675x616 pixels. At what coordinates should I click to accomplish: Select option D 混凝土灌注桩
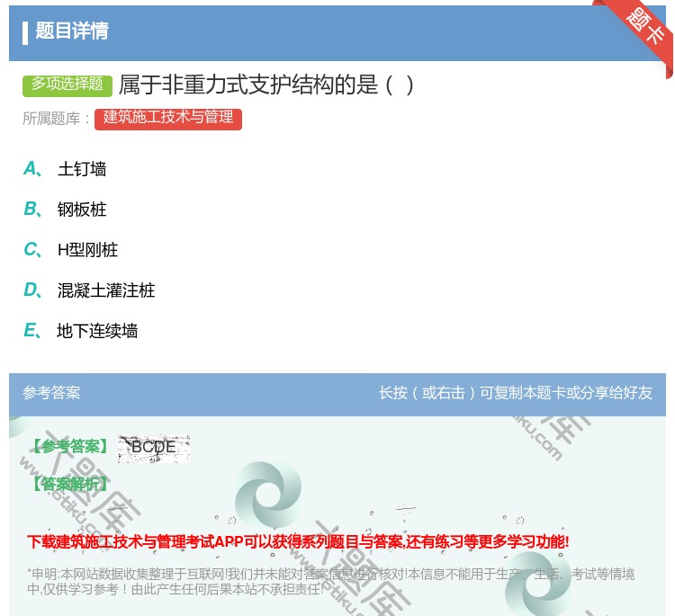point(89,290)
